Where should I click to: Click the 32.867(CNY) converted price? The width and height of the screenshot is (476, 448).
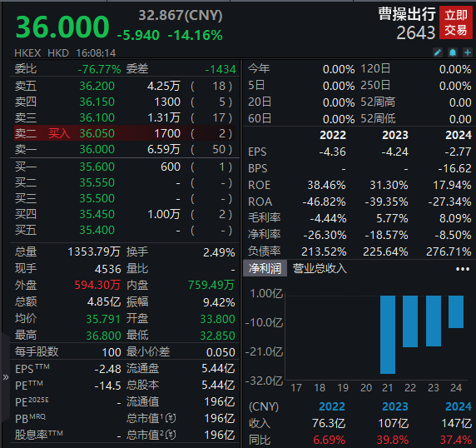coord(181,15)
